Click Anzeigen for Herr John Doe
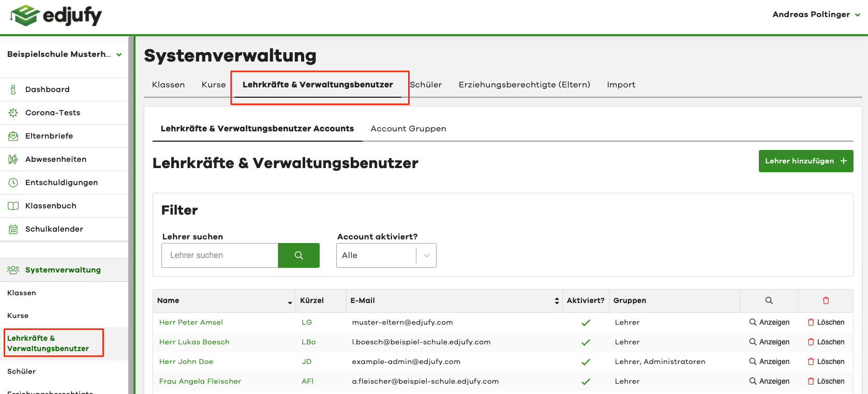This screenshot has height=394, width=868. pos(769,361)
